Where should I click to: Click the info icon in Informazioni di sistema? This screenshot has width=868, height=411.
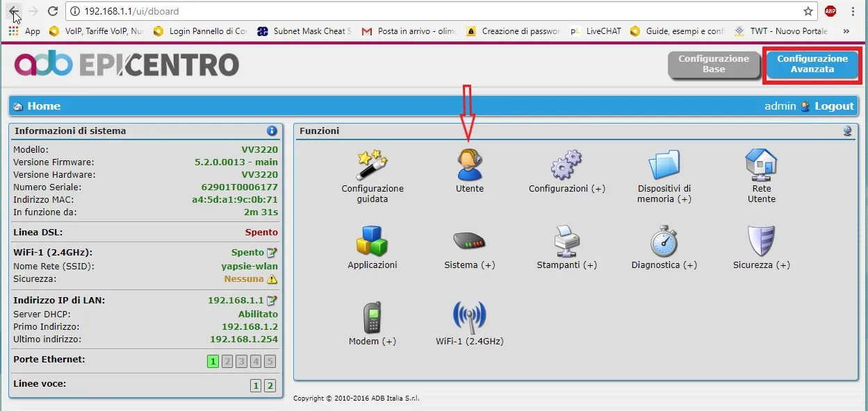point(272,131)
